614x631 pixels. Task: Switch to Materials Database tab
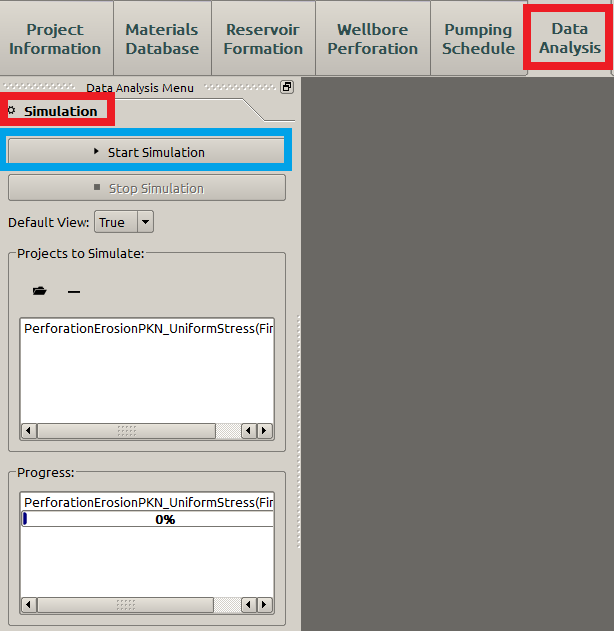(162, 38)
